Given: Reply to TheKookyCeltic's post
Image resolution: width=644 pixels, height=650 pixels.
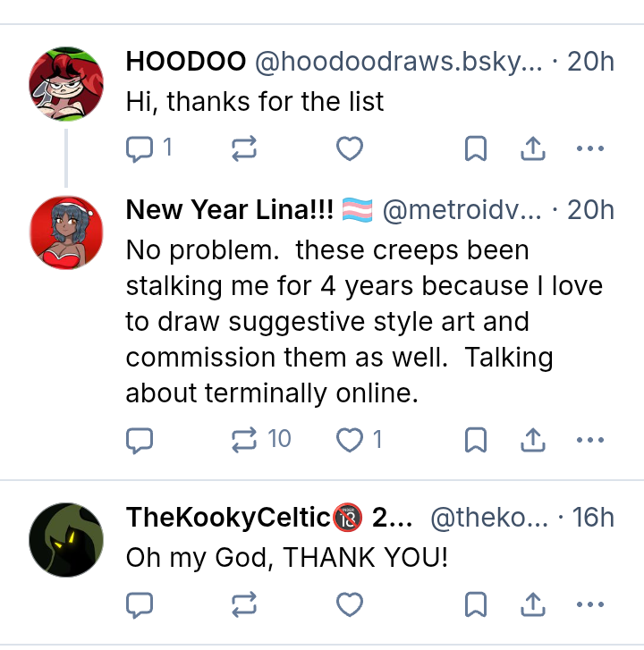Looking at the screenshot, I should click(140, 605).
